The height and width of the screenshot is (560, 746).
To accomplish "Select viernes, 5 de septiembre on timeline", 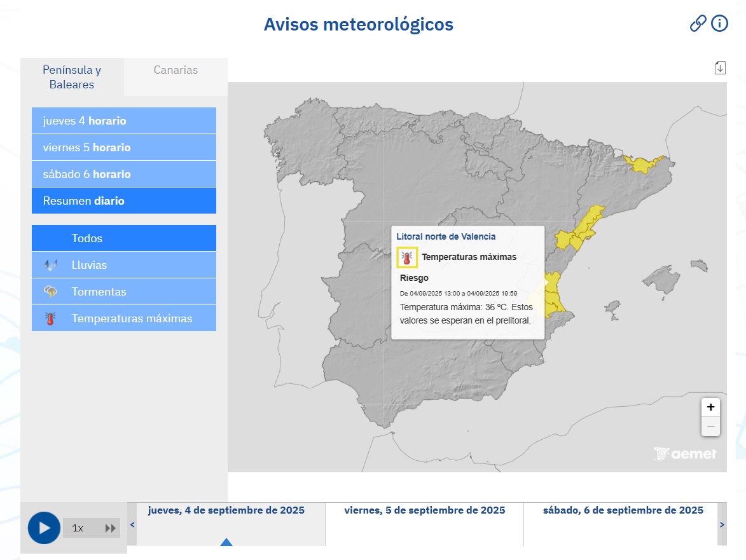I will (424, 510).
